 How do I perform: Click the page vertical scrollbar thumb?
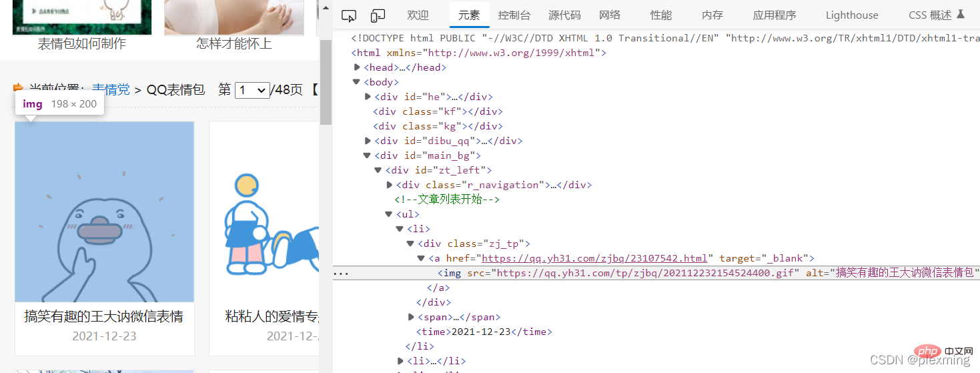click(x=326, y=82)
